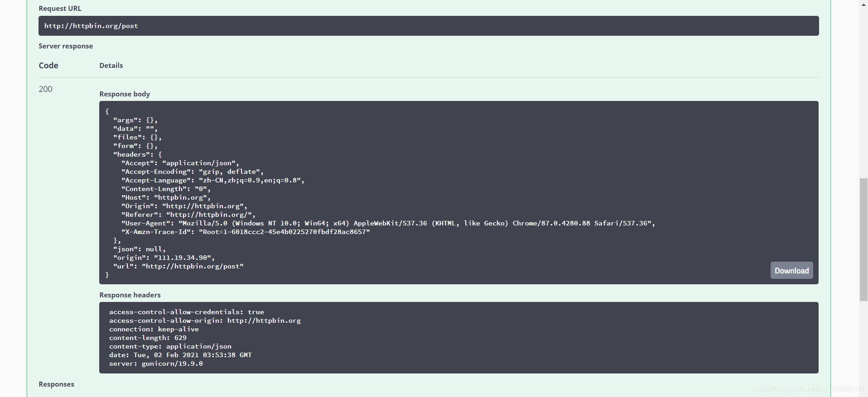This screenshot has width=868, height=397.
Task: Click the "Accept": "application/json" line
Action: point(180,163)
